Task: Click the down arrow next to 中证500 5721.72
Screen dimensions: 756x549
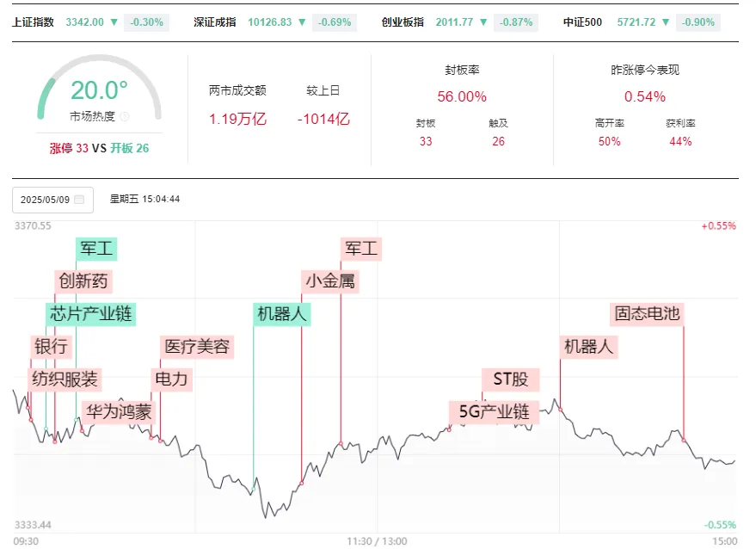Action: [666, 22]
